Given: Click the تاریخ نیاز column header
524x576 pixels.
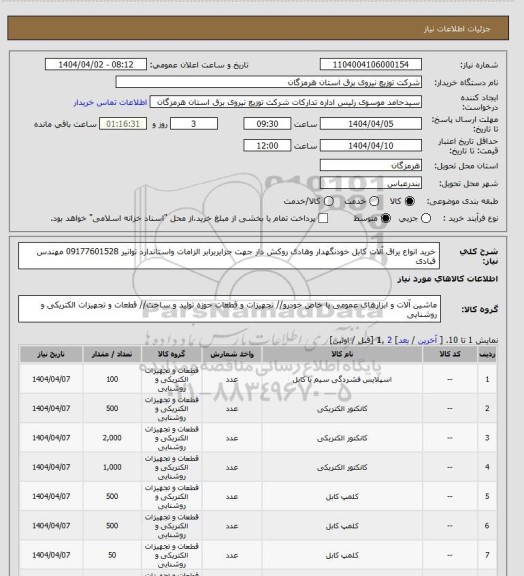Looking at the screenshot, I should [x=51, y=354].
